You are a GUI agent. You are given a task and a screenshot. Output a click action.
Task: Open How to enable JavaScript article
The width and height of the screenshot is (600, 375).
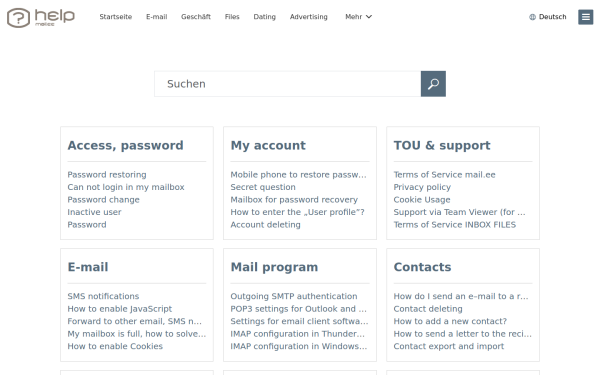120,309
